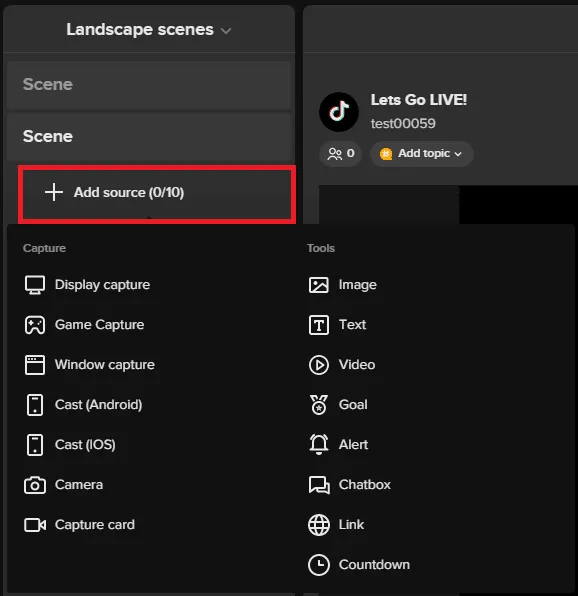
Task: Select the dimmed first Scene row
Action: click(149, 85)
